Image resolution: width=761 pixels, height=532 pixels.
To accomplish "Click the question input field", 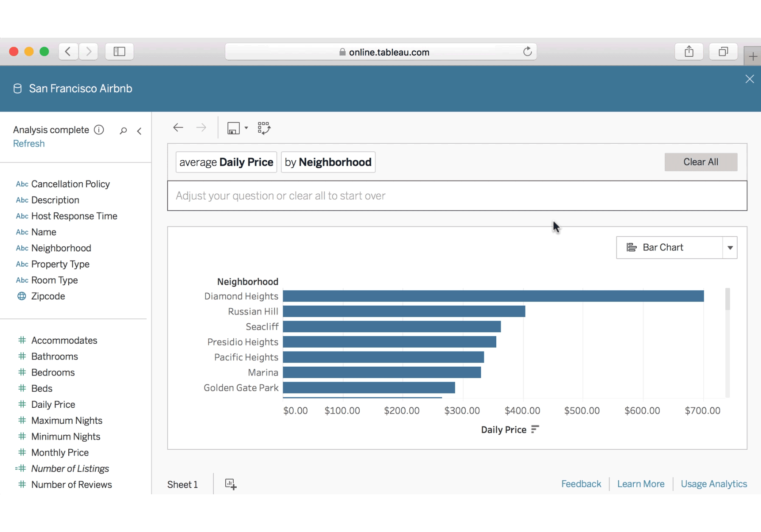I will (x=457, y=196).
